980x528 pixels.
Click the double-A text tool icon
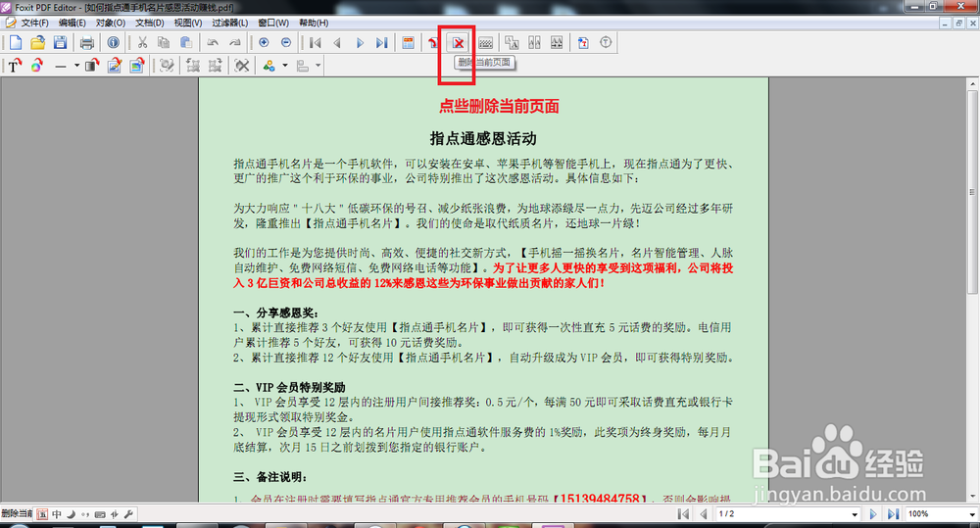(x=512, y=42)
